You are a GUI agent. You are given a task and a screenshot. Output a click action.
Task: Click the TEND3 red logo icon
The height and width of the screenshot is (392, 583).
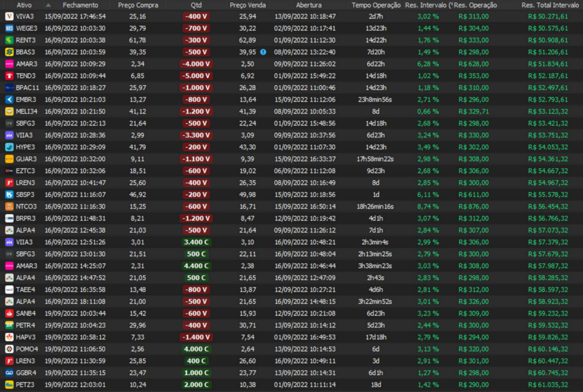(x=9, y=76)
